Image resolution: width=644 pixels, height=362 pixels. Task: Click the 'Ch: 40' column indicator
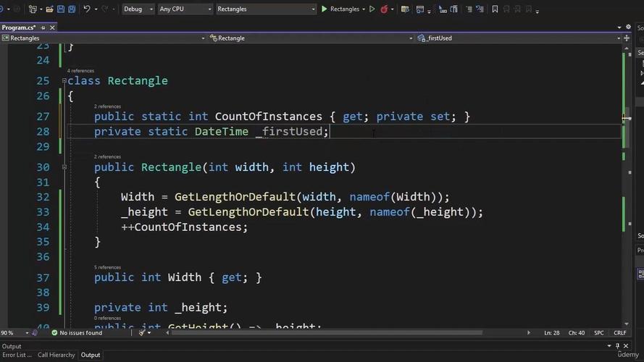point(576,333)
